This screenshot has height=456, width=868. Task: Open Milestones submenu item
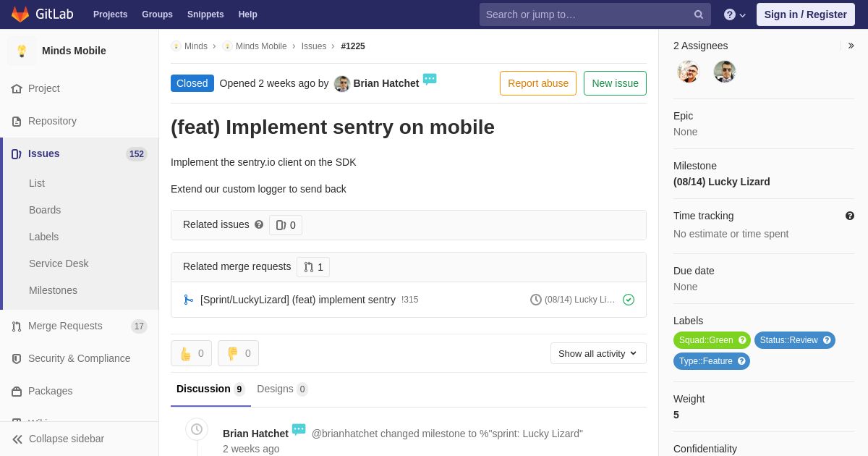(x=53, y=290)
